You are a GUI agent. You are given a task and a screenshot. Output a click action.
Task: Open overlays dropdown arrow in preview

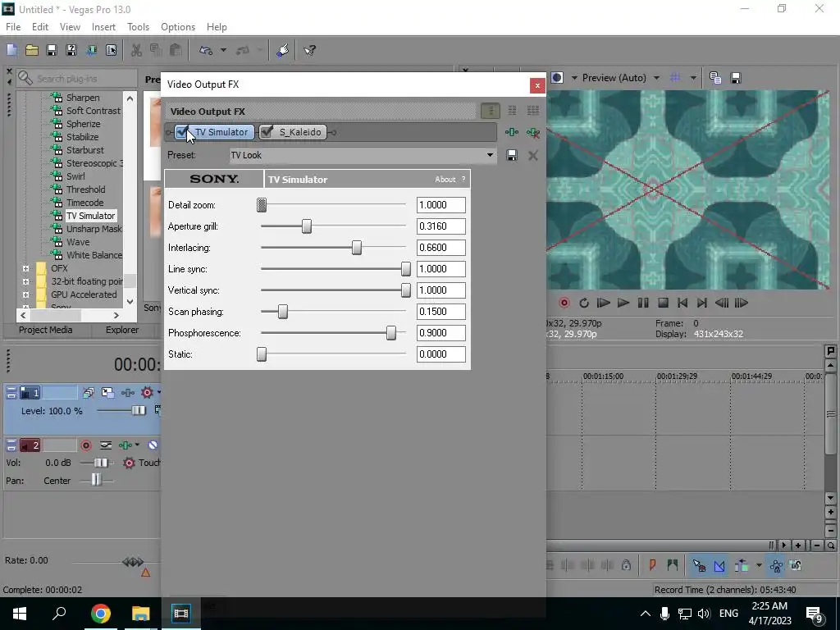tap(693, 78)
